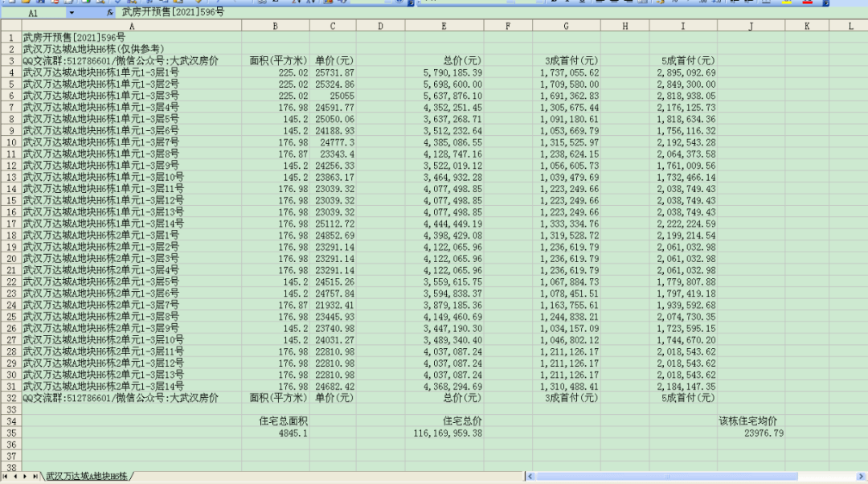
Task: Click unit price 25050.06
Action: pyautogui.click(x=334, y=118)
